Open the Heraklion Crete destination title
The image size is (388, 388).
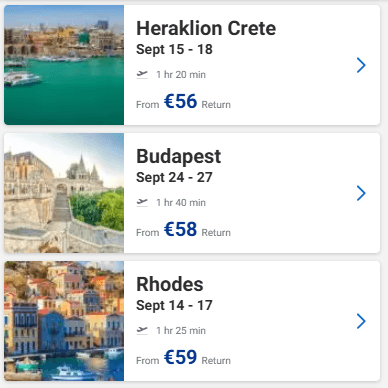click(x=206, y=28)
